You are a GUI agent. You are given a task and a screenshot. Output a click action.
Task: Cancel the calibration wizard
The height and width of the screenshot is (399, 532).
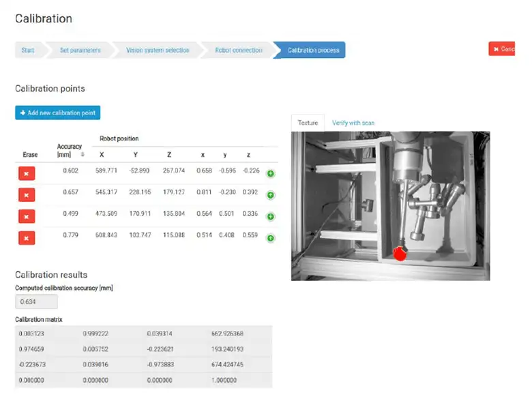click(x=502, y=49)
